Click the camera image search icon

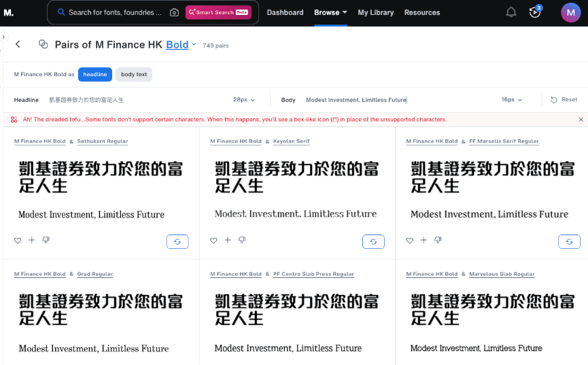[x=175, y=12]
